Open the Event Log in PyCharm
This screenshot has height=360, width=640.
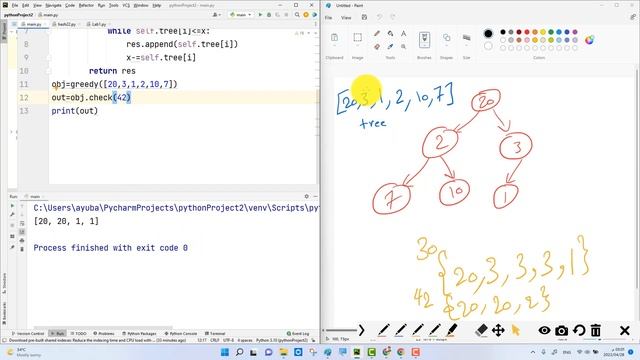(x=298, y=333)
